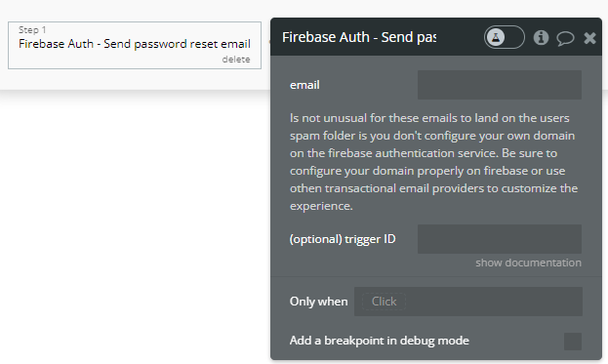The height and width of the screenshot is (364, 608).
Task: Close the Firebase Auth property panel
Action: coord(589,38)
